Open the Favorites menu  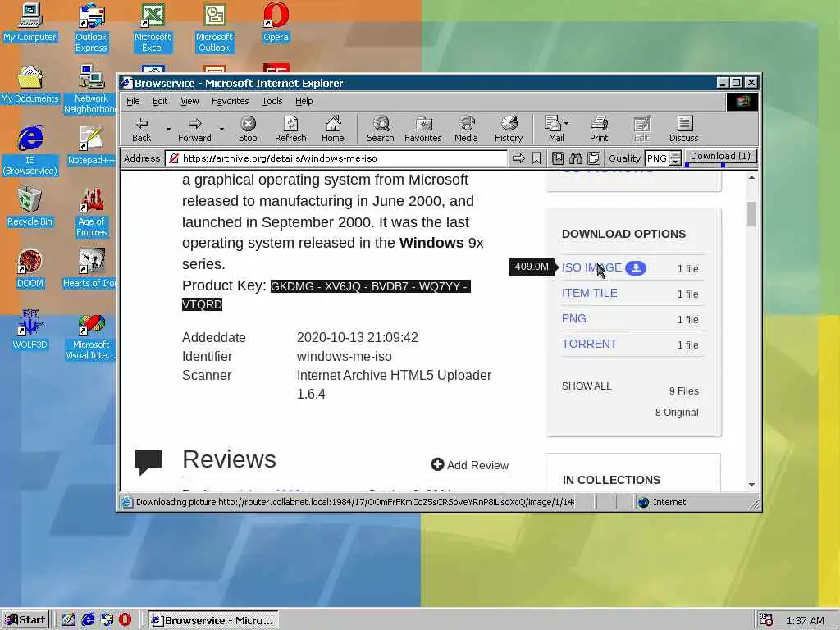[230, 101]
